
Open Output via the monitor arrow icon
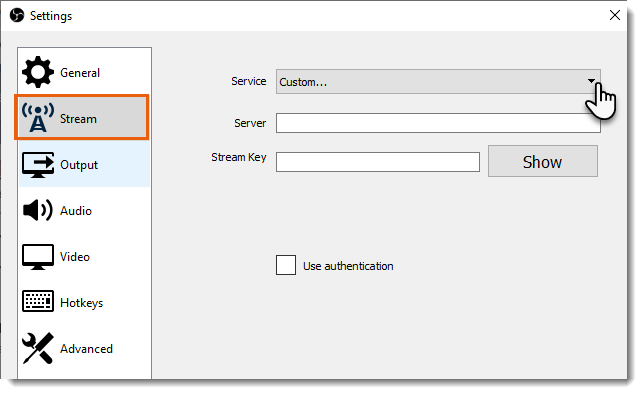[38, 165]
